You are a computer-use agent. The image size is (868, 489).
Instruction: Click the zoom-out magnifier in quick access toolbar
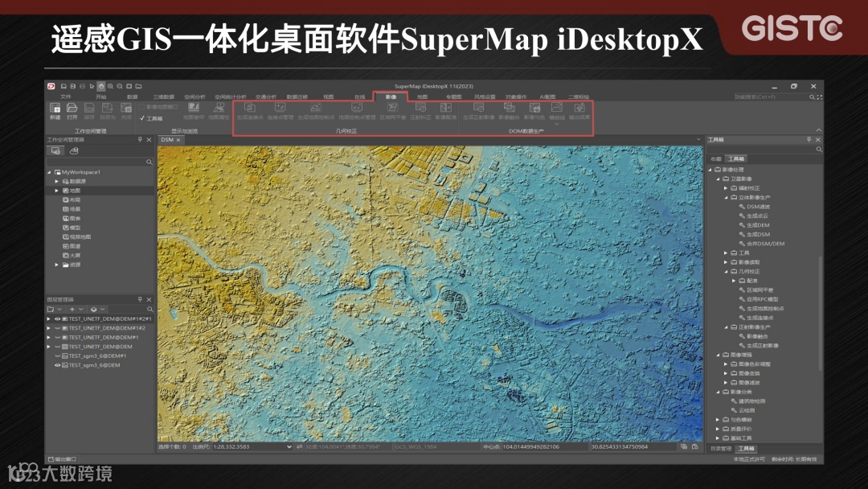pyautogui.click(x=120, y=86)
